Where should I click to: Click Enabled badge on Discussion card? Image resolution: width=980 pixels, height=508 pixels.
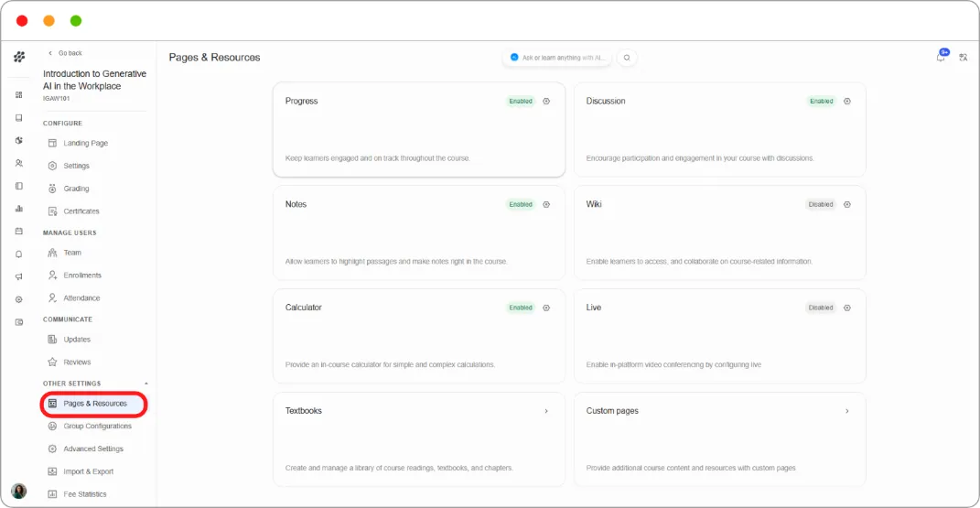[822, 102]
